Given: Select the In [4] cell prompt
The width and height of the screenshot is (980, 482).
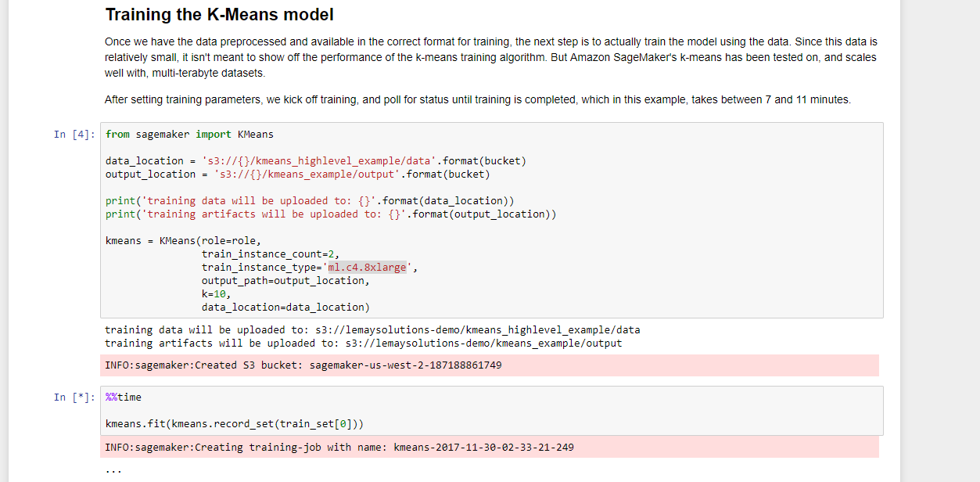Looking at the screenshot, I should pyautogui.click(x=74, y=135).
